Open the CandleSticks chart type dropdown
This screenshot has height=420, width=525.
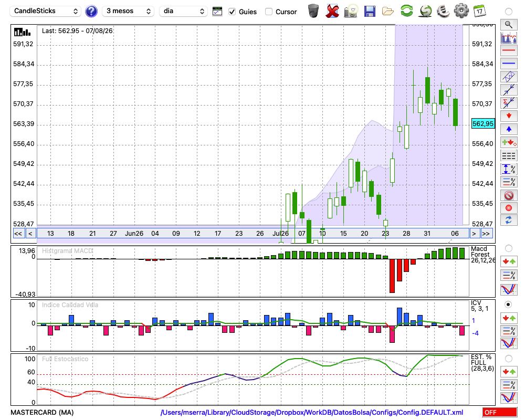46,11
